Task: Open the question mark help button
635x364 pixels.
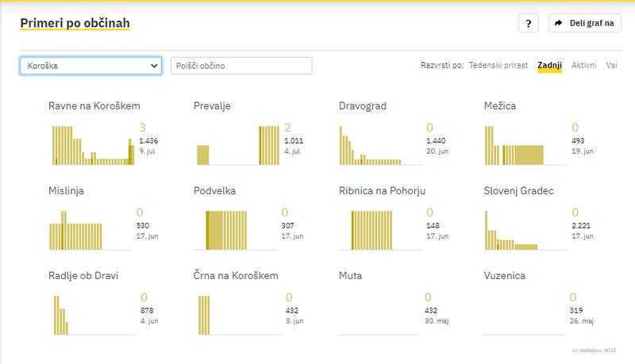Action: tap(529, 24)
